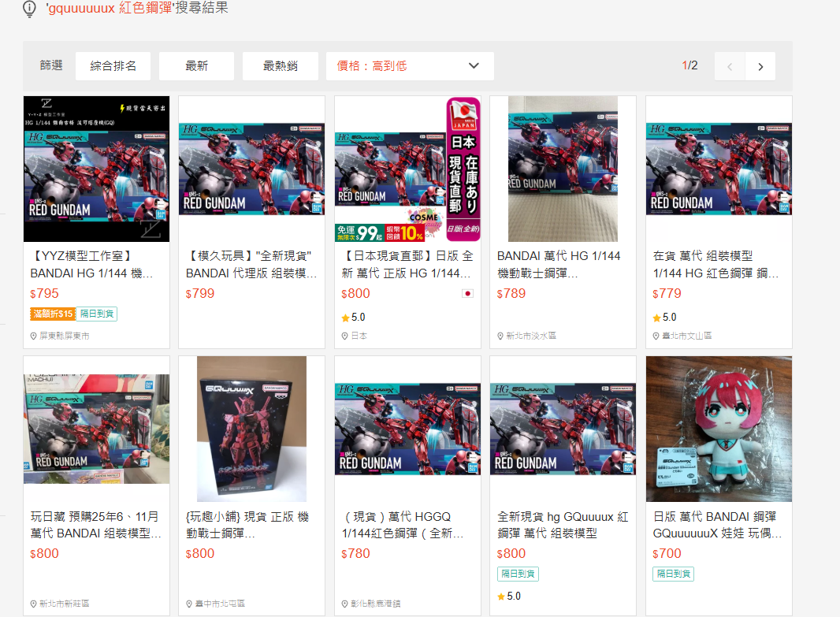Viewport: 840px width, 617px height.
Task: Click the 1/2 page indicator
Action: pyautogui.click(x=689, y=65)
